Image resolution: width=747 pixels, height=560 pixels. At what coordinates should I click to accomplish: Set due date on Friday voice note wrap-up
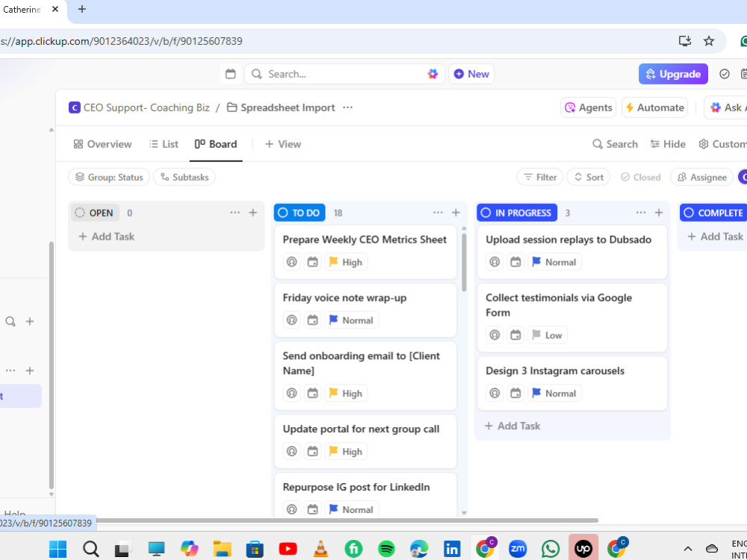312,320
